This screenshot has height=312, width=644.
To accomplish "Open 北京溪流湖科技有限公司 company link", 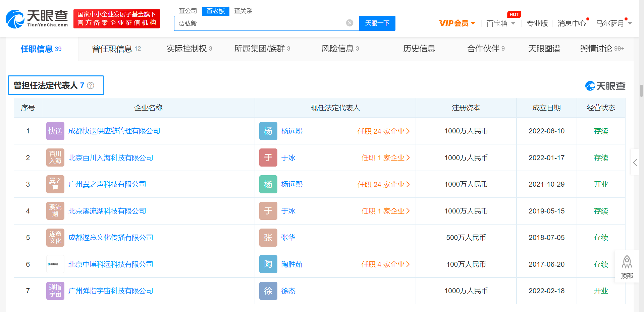I will (107, 211).
